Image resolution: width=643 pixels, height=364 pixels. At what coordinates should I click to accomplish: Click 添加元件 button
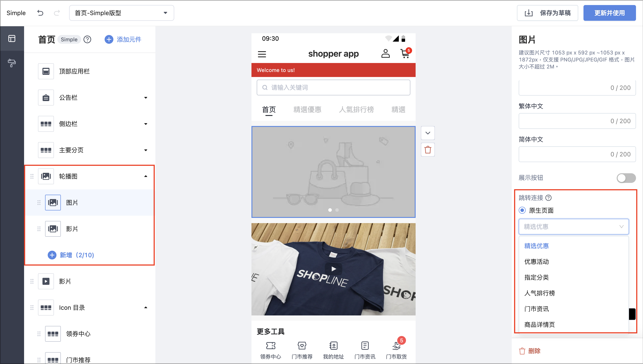pyautogui.click(x=123, y=39)
